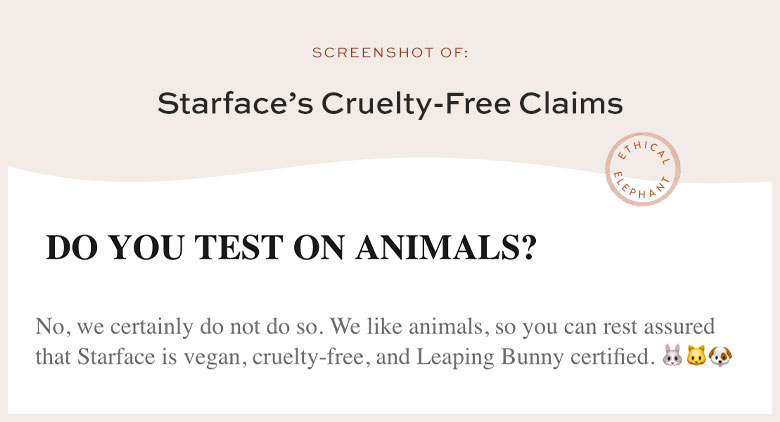This screenshot has width=780, height=422.
Task: Click the "SCREENSHOT OF:" label
Action: pos(390,53)
